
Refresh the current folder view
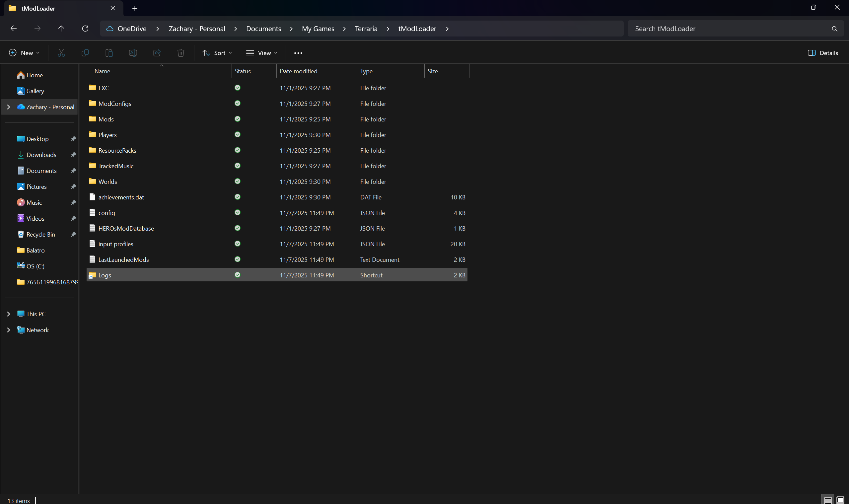pyautogui.click(x=85, y=29)
